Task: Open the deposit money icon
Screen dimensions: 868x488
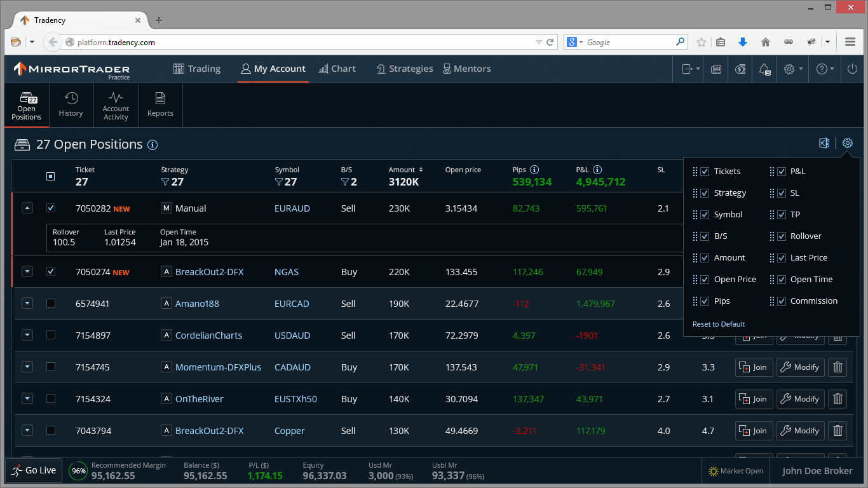Action: [740, 69]
